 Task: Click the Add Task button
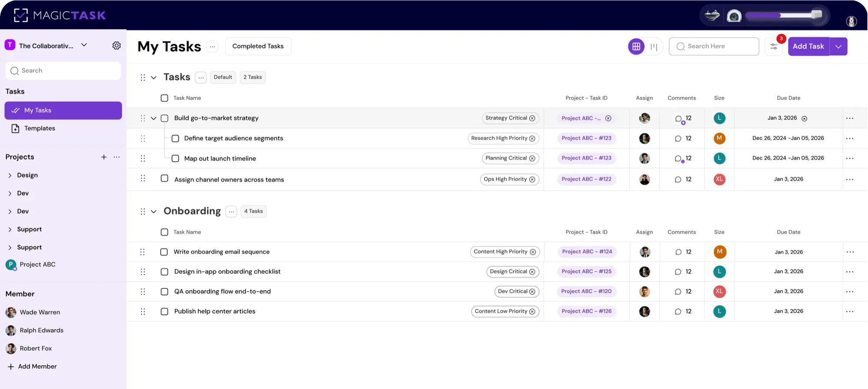coord(809,46)
